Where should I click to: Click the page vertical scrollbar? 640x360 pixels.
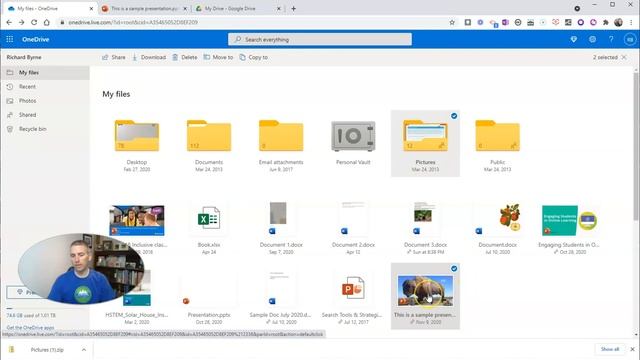point(636,147)
